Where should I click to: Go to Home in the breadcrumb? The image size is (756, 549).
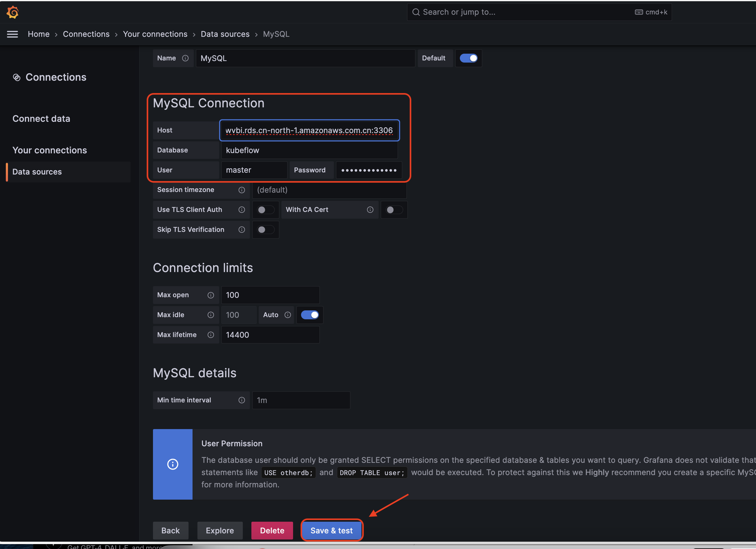(39, 34)
